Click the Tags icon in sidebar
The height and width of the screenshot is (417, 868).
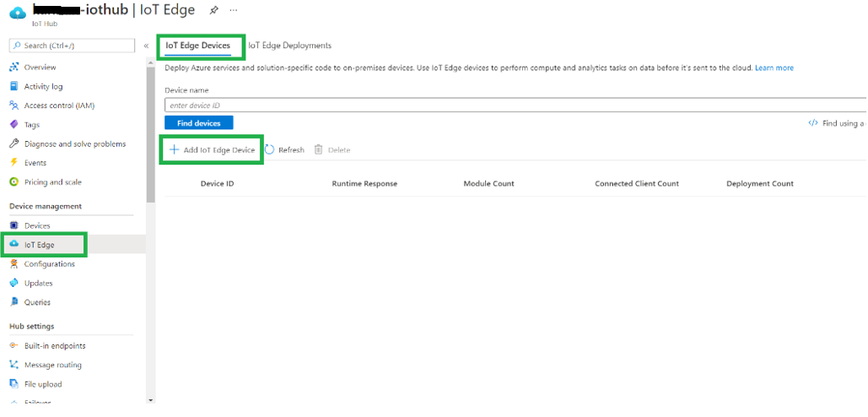14,125
